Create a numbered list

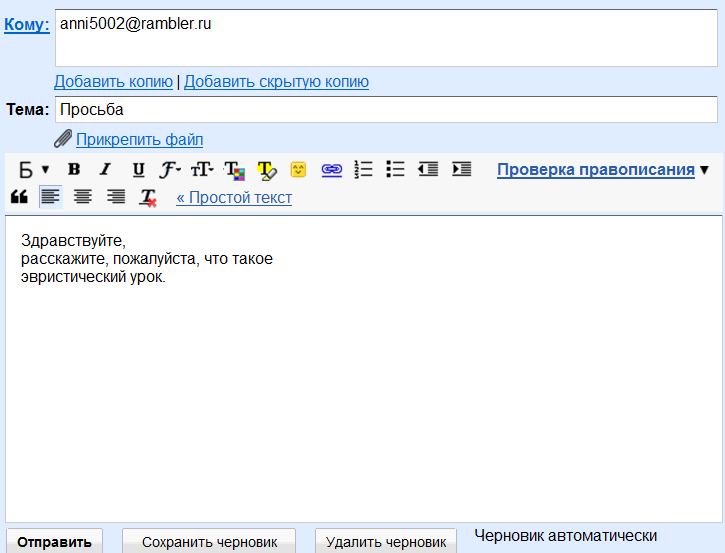click(x=363, y=169)
